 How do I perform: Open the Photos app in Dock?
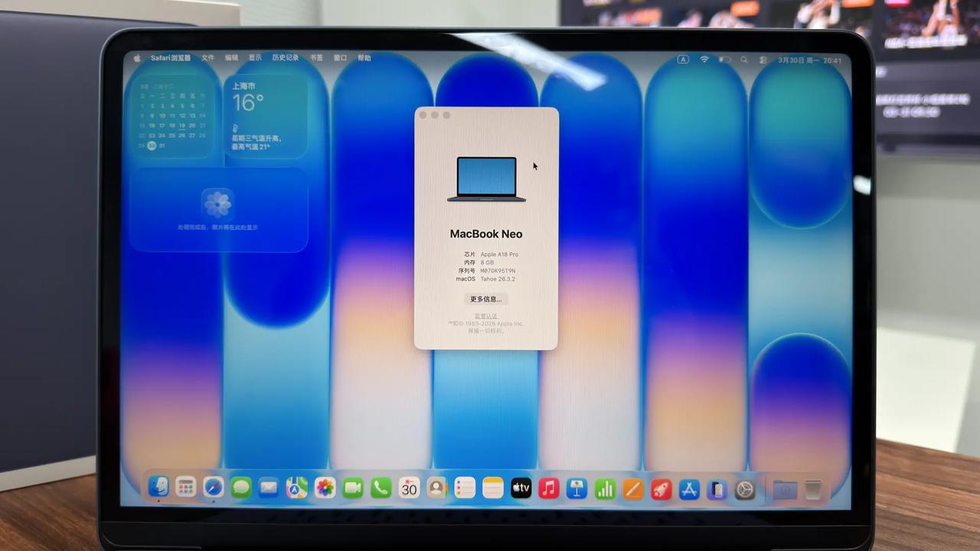click(x=325, y=487)
